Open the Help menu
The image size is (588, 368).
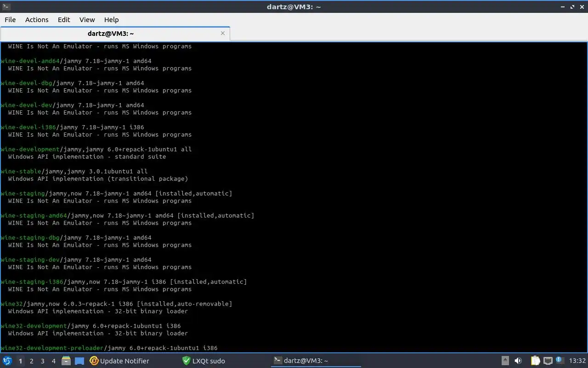click(111, 20)
